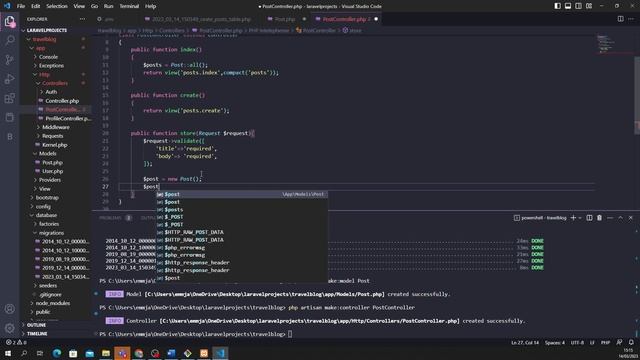Image resolution: width=640 pixels, height=360 pixels.
Task: Show errors and warnings in status bar
Action: coord(16,342)
